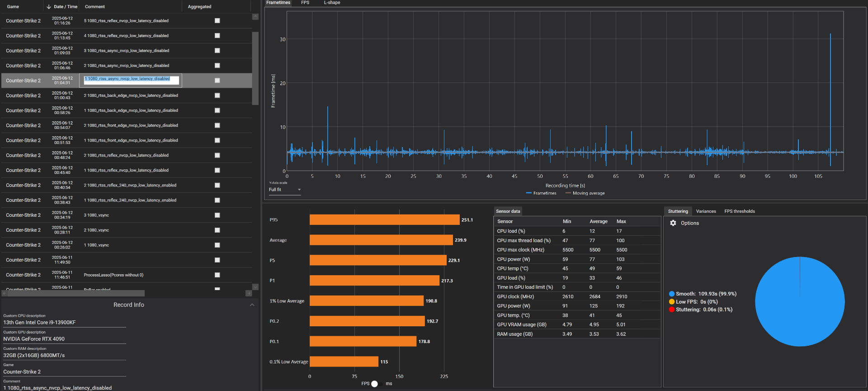
Task: Open the Variances tab
Action: 706,211
